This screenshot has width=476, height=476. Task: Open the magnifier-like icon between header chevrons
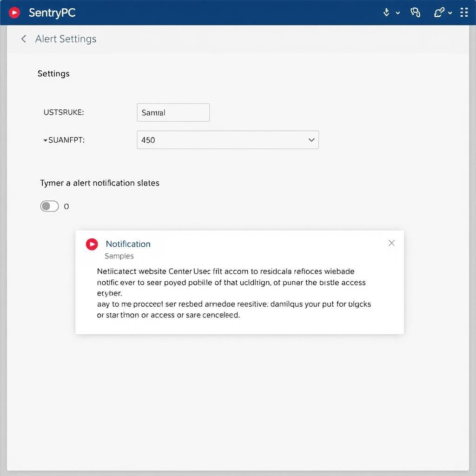tap(415, 13)
